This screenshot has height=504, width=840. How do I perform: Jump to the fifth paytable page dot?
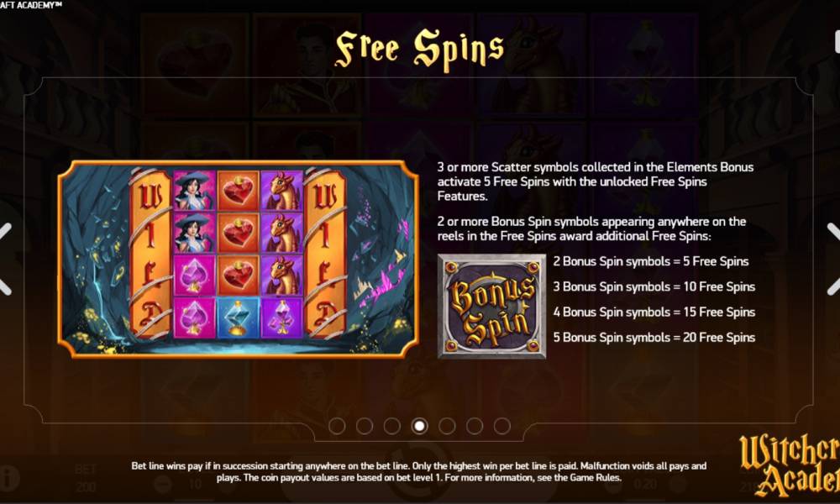pyautogui.click(x=447, y=426)
